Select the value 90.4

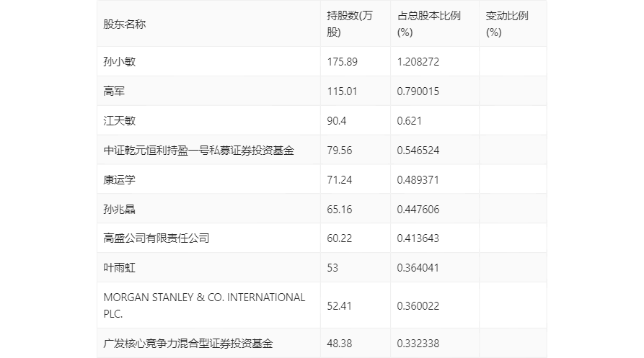336,121
